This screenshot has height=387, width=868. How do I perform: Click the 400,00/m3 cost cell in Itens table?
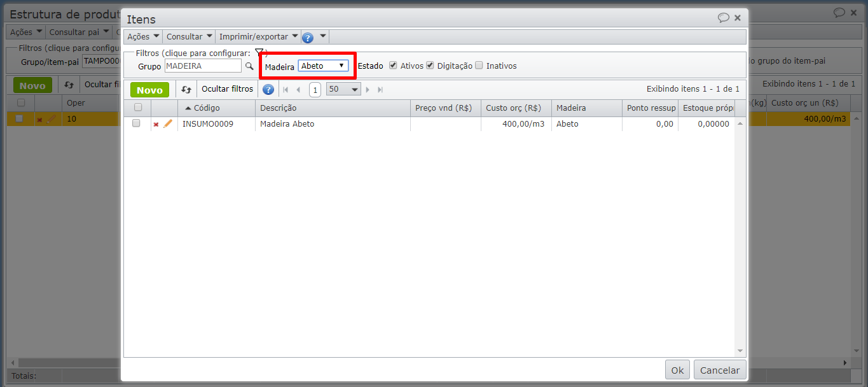coord(516,124)
